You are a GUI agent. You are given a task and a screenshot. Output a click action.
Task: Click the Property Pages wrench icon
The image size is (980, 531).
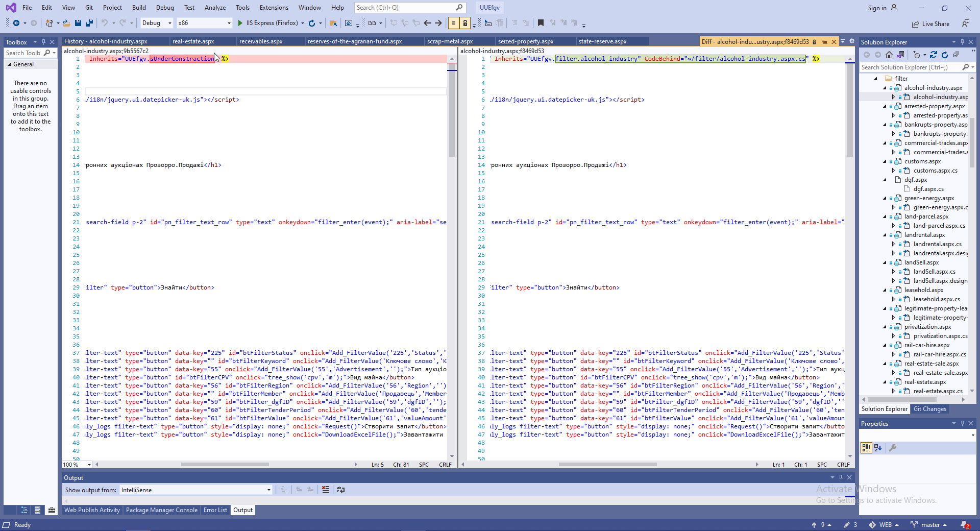pos(893,448)
